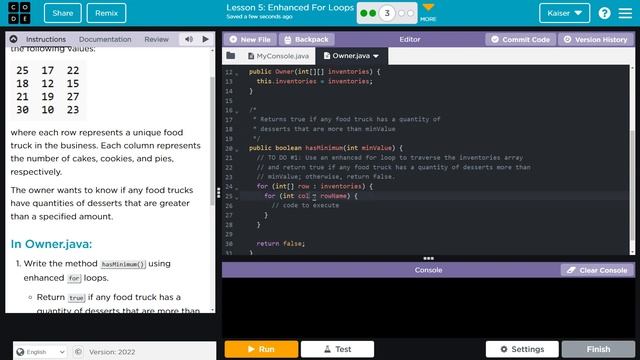The height and width of the screenshot is (360, 640).
Task: Select the English language dropdown
Action: [40, 351]
